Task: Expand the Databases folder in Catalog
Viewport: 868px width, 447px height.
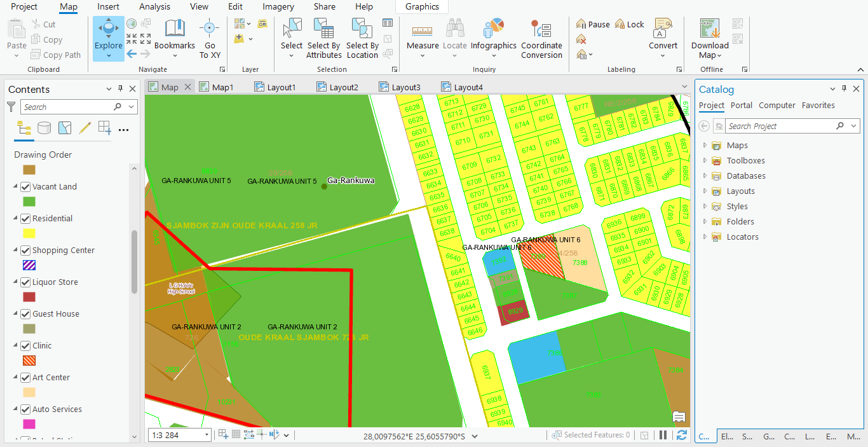Action: tap(705, 176)
